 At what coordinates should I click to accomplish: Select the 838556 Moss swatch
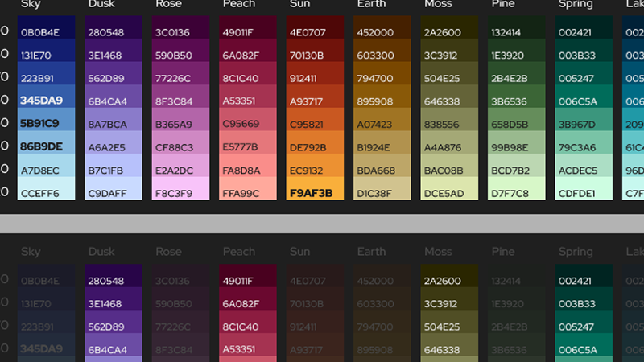[449, 119]
